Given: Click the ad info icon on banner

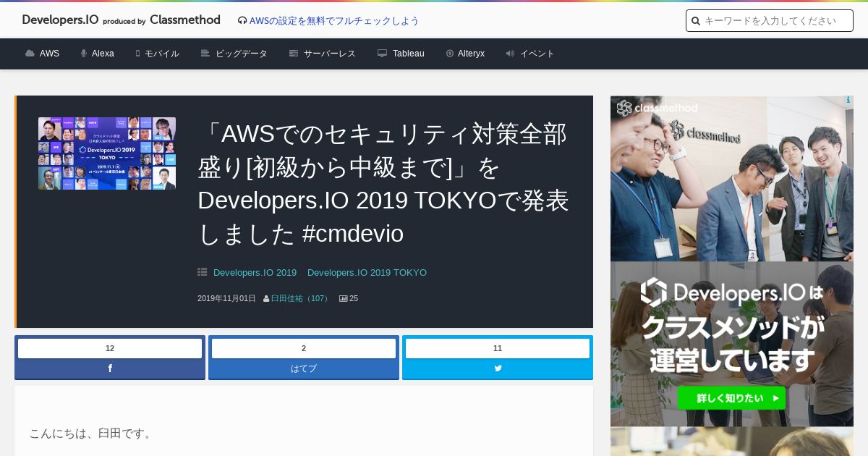Looking at the screenshot, I should (848, 101).
